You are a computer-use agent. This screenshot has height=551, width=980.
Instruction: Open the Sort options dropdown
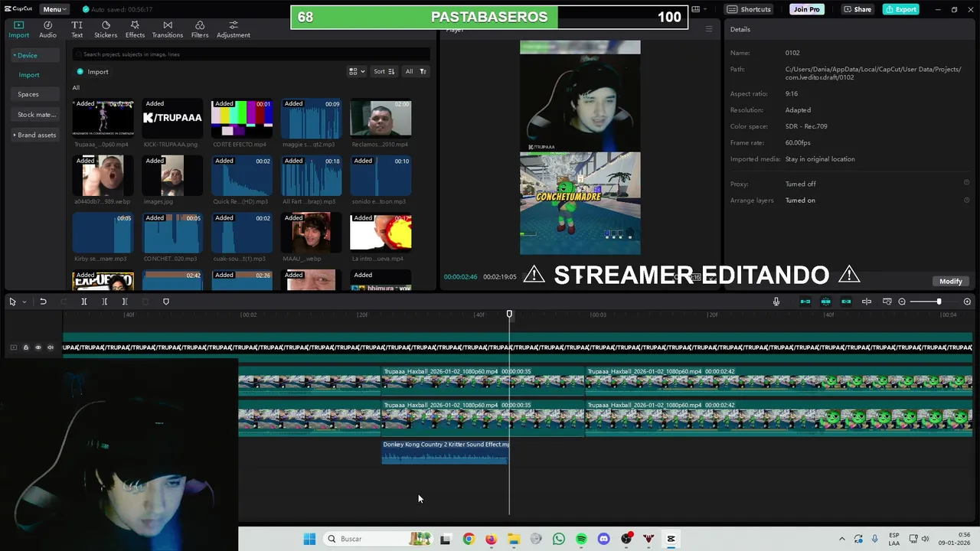384,71
